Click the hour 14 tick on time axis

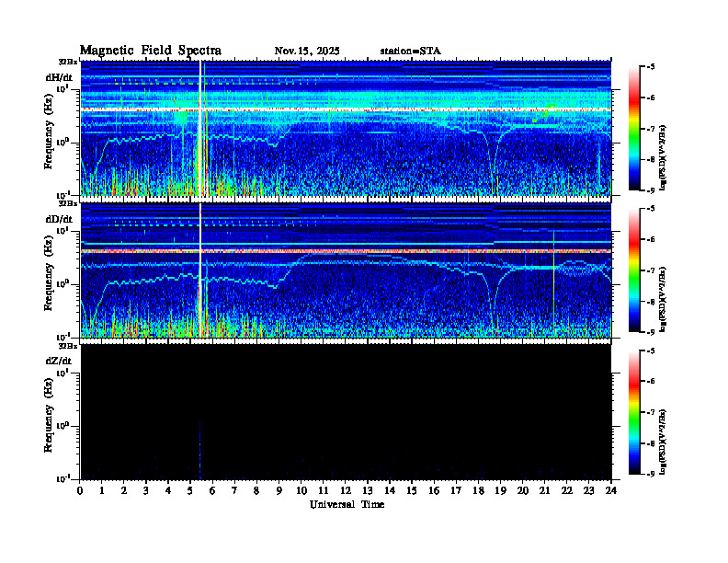(390, 491)
